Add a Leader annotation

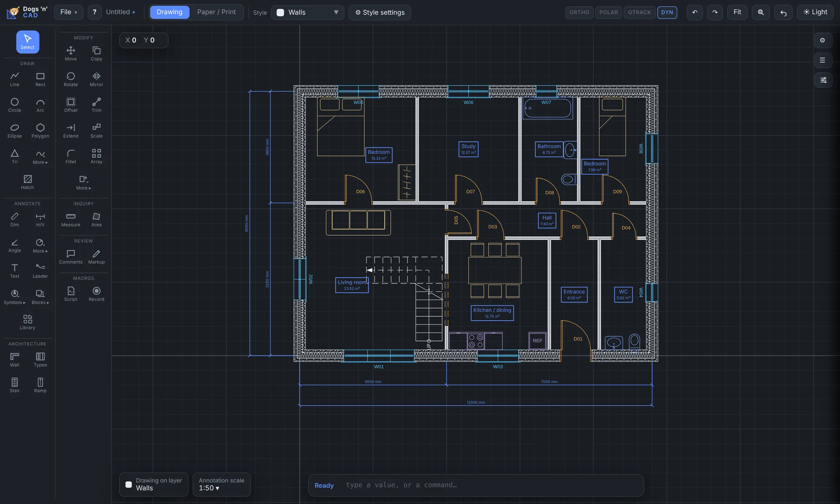[x=40, y=271]
